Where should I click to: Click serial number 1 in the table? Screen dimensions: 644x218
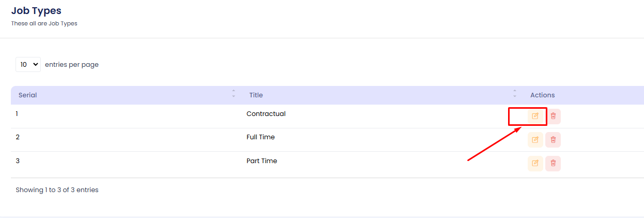[17, 114]
